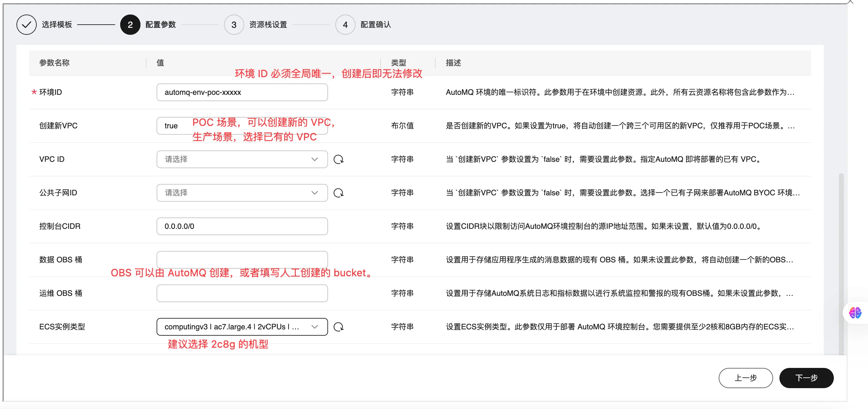
Task: Return to 选择模板 step label
Action: (57, 25)
